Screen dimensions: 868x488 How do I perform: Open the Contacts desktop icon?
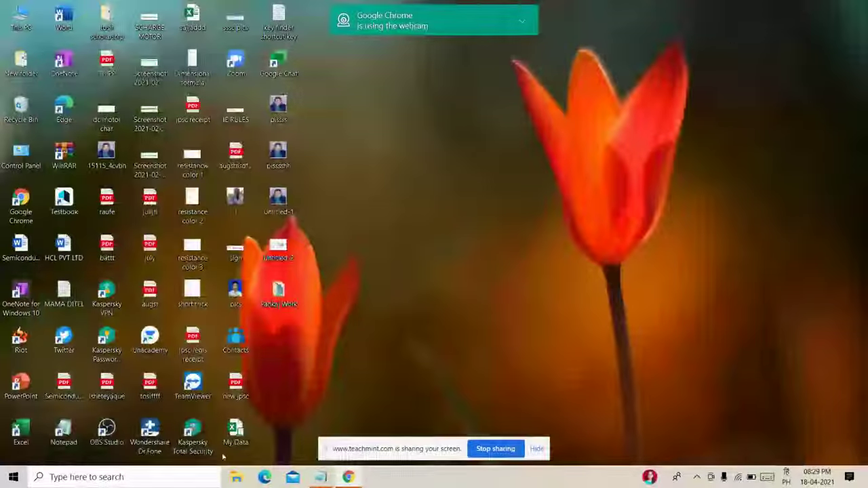click(x=235, y=340)
